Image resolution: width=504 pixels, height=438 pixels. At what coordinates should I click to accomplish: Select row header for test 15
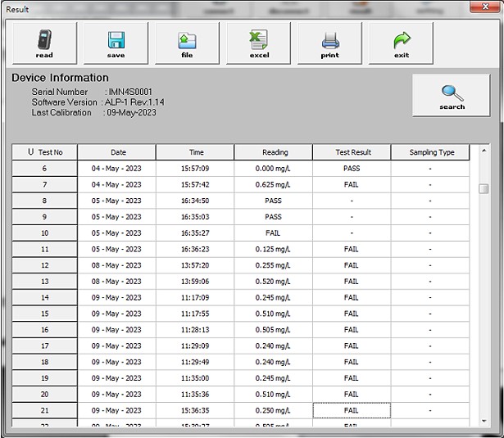(x=45, y=314)
